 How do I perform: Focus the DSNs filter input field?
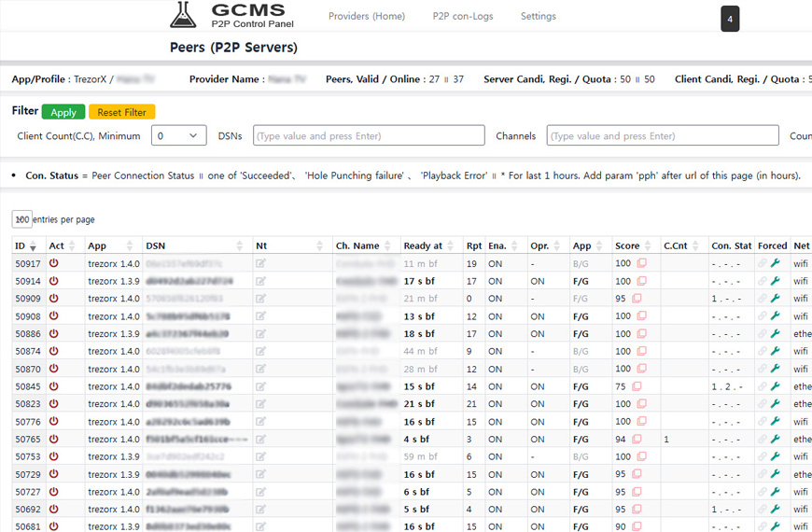[x=368, y=136]
